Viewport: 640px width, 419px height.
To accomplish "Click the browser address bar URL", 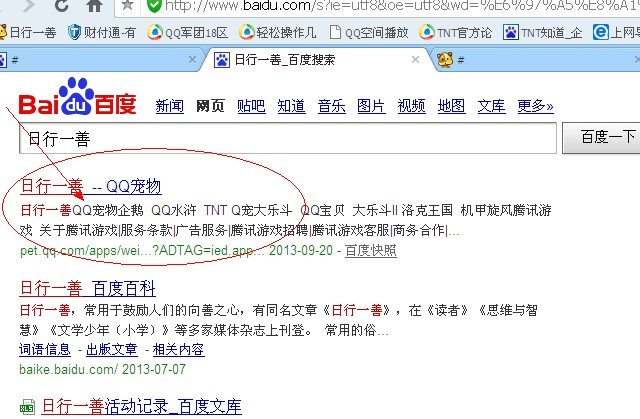I will (402, 6).
